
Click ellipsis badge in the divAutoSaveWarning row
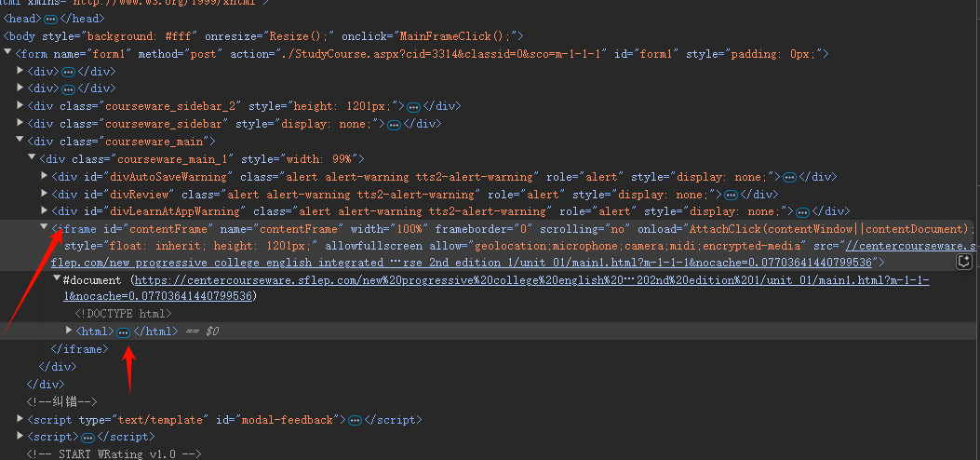coord(789,177)
